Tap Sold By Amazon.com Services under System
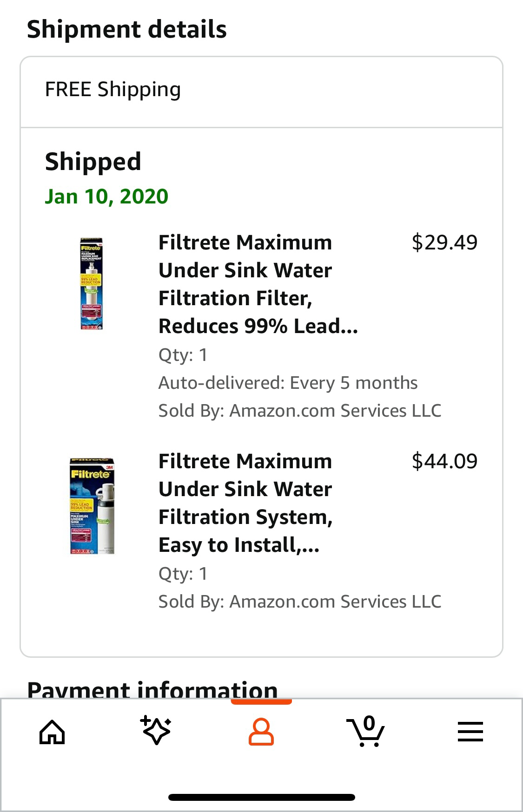 click(x=300, y=602)
